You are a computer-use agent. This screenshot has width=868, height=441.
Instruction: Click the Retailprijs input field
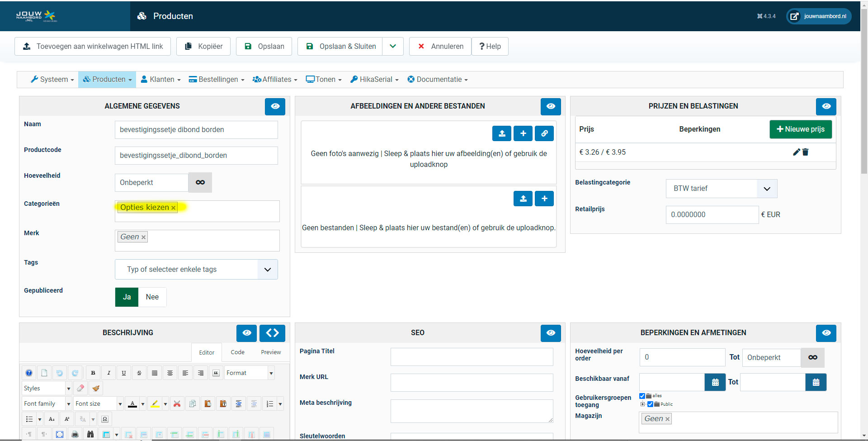tap(712, 215)
